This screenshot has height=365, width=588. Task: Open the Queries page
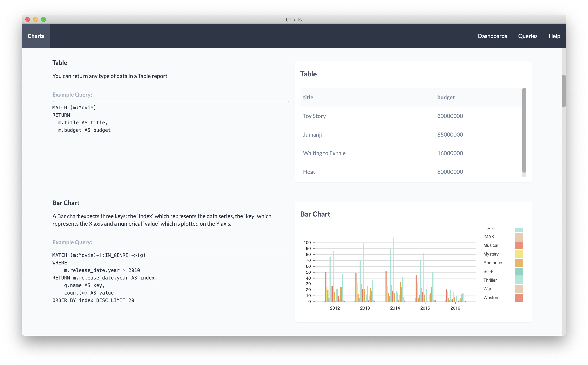[x=528, y=36]
